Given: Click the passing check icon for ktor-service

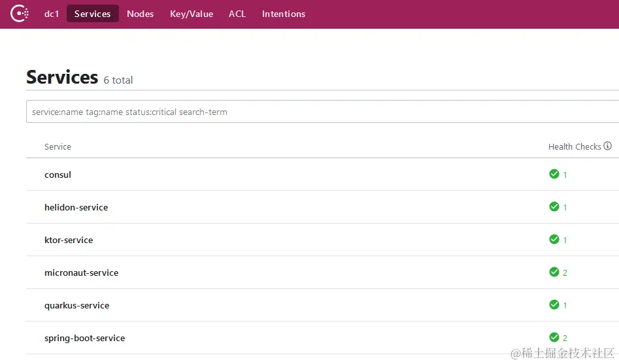Looking at the screenshot, I should coord(554,240).
